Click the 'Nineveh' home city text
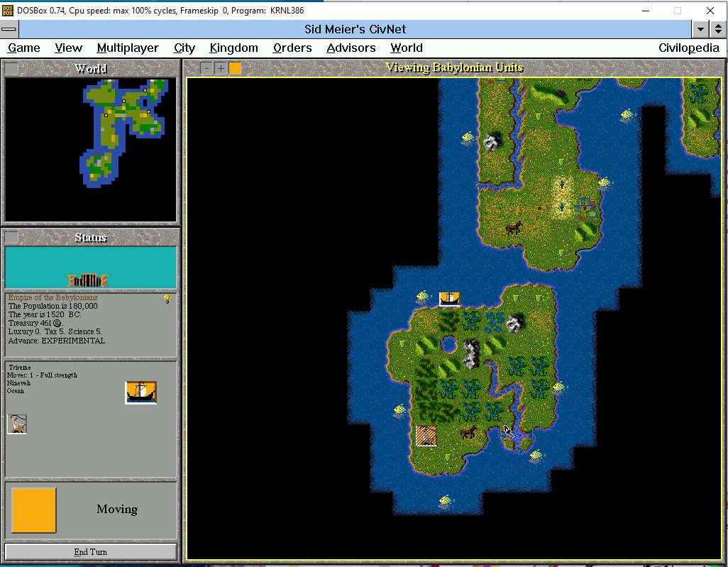Image resolution: width=728 pixels, height=567 pixels. 18,383
